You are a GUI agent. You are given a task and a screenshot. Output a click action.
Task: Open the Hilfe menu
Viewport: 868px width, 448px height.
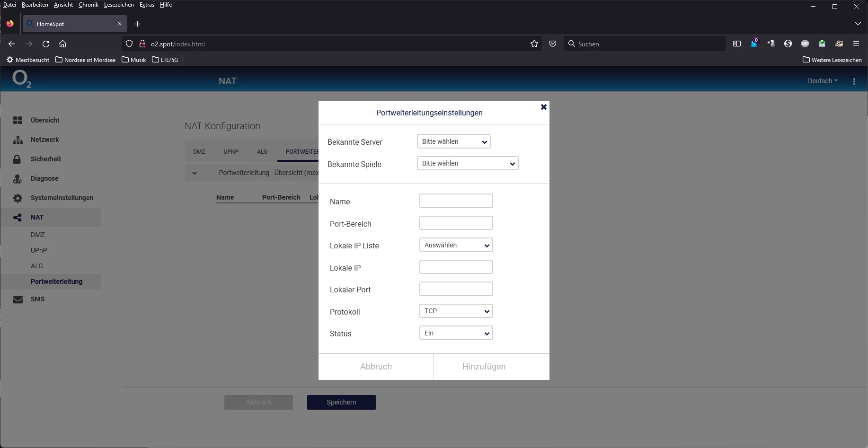click(x=166, y=5)
